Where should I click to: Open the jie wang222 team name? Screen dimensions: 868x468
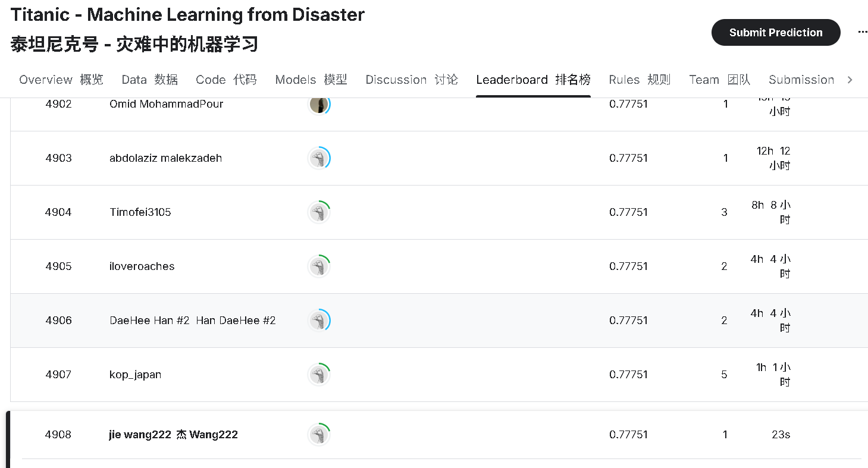173,435
